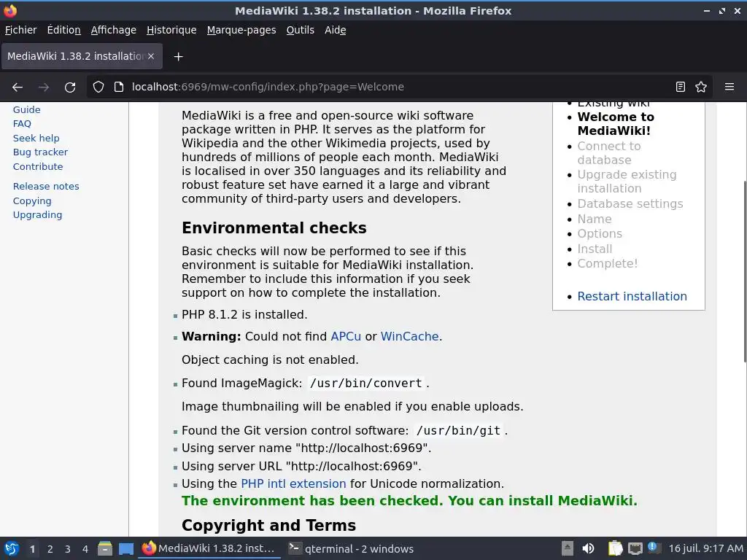Click the Environmental checks heading

pos(274,227)
